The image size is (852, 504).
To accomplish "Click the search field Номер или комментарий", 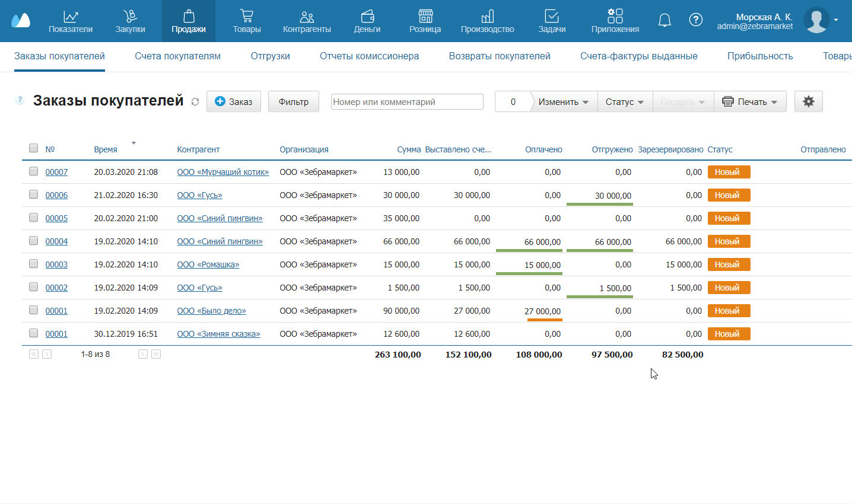I will tap(406, 102).
